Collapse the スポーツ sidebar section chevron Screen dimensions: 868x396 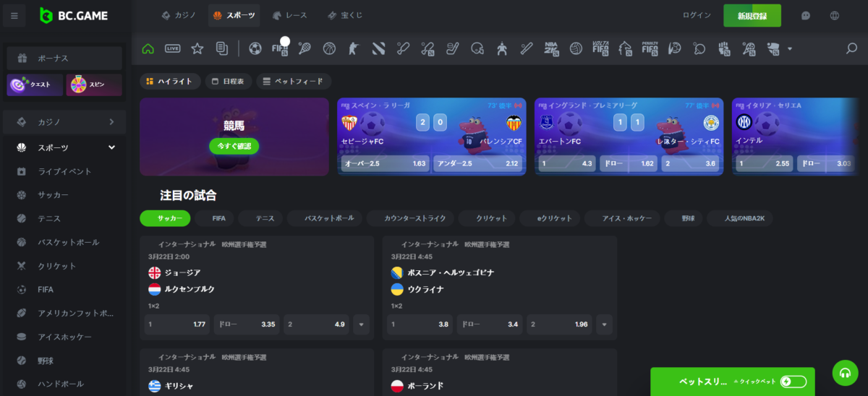coord(111,147)
